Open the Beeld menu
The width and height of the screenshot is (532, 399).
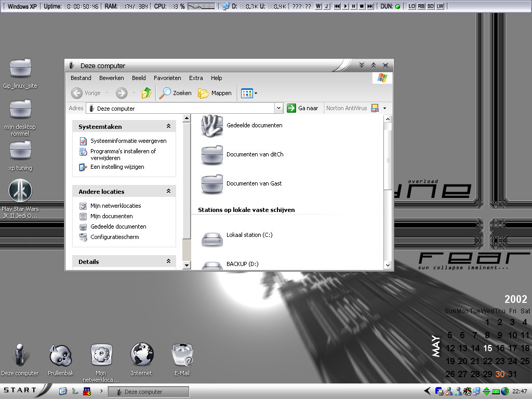[x=139, y=78]
